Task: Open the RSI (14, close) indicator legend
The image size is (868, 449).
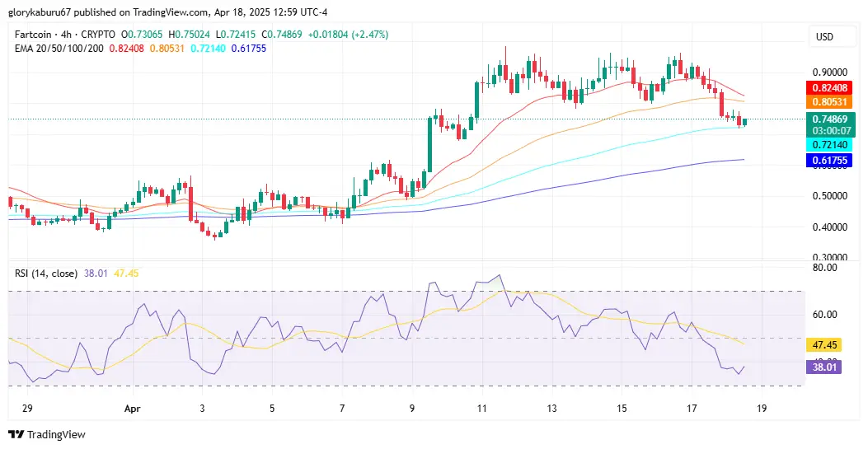Action: (46, 274)
